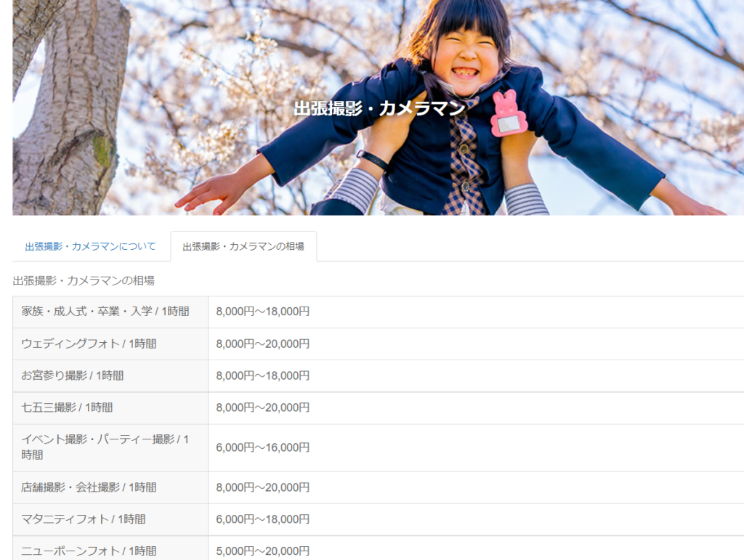Click the hero banner photo of the child

point(378,107)
